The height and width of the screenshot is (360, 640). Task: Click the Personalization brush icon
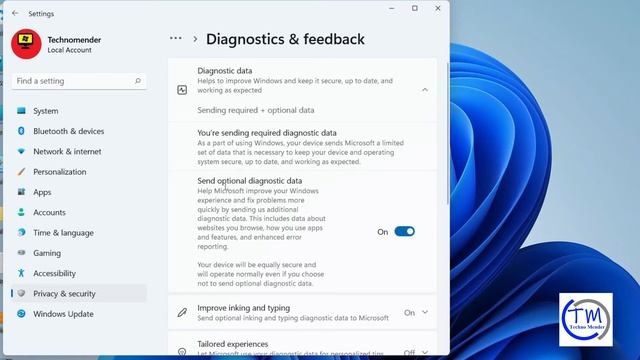[x=21, y=171]
